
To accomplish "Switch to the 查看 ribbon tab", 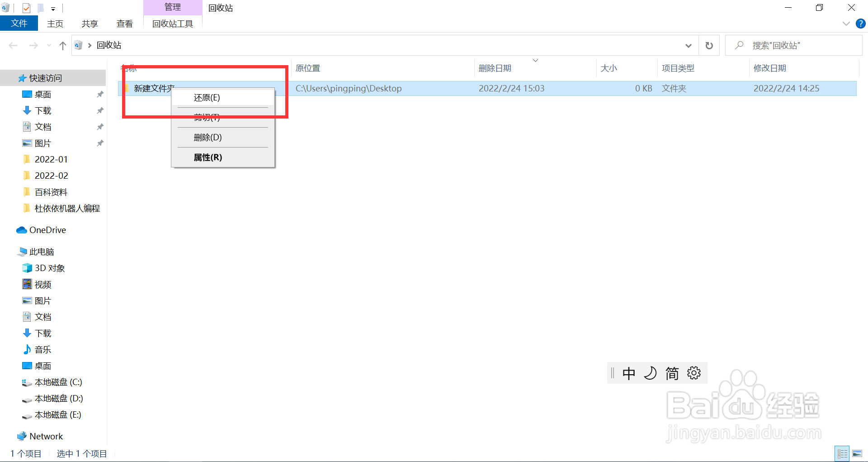I will click(125, 24).
